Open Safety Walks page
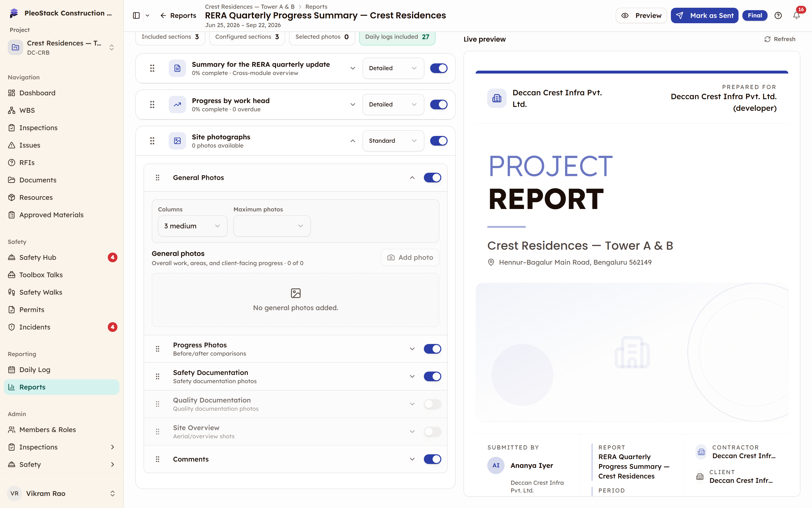This screenshot has height=508, width=812. (62, 292)
